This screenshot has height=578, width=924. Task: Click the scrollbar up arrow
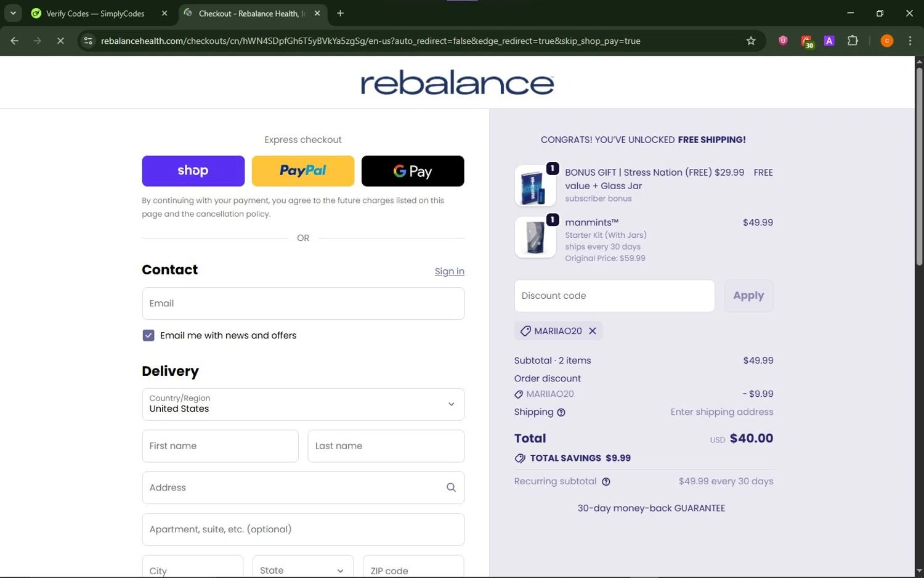pyautogui.click(x=919, y=61)
